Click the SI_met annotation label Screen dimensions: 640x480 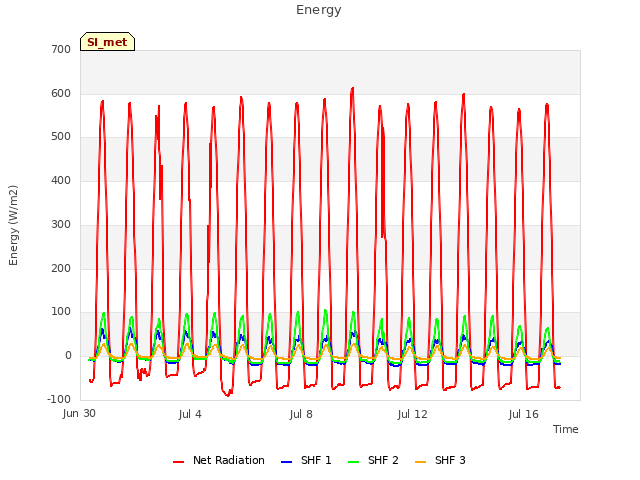pyautogui.click(x=107, y=42)
